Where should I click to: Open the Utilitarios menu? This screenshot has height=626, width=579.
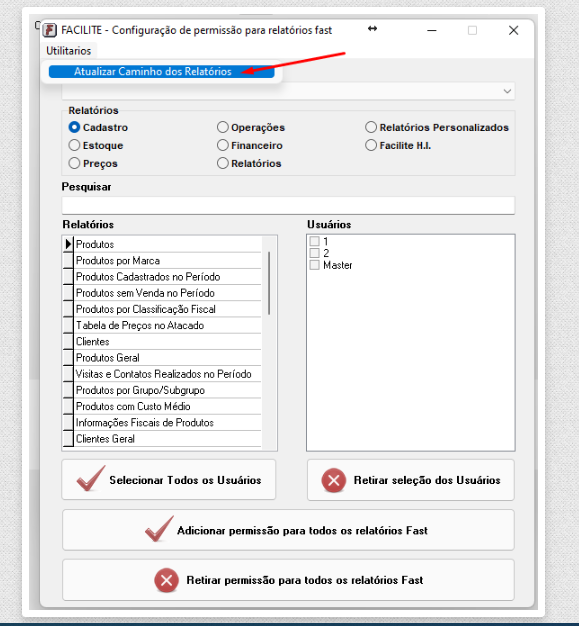click(69, 51)
